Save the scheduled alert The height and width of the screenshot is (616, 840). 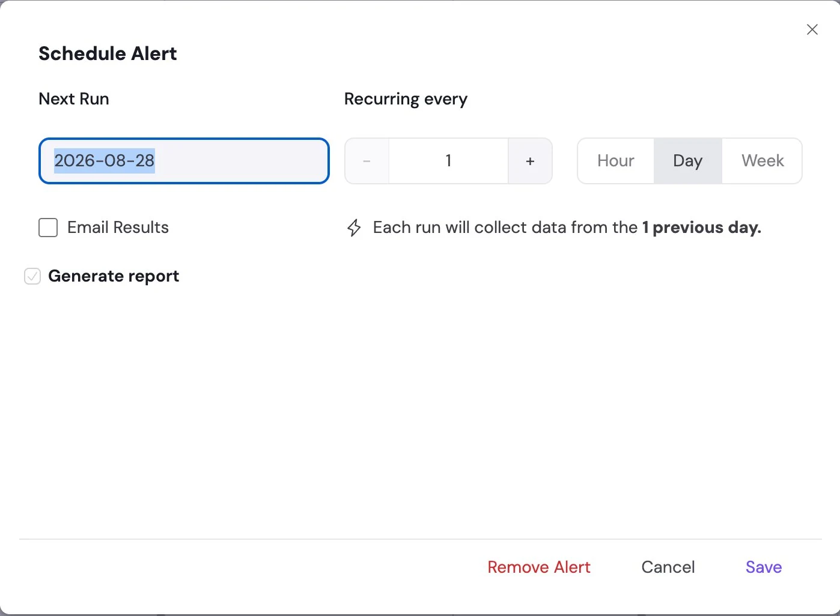[764, 567]
